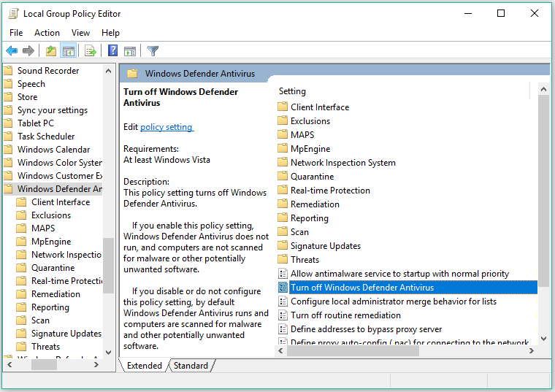
Task: Click folder icon beside Sound Recorder in tree
Action: tap(8, 70)
